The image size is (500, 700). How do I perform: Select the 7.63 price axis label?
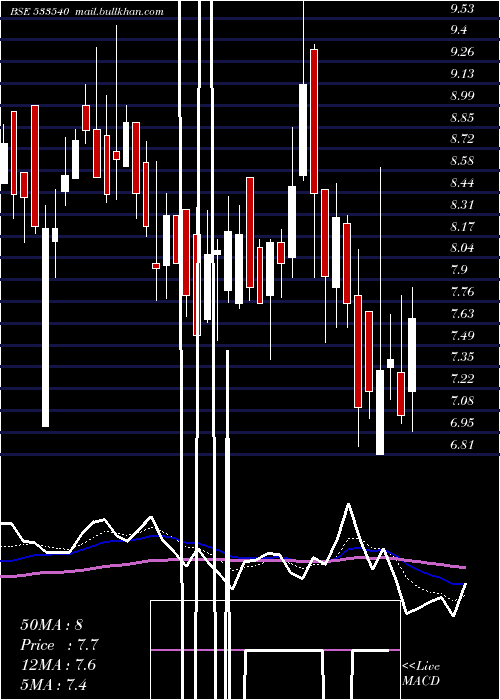tap(462, 313)
